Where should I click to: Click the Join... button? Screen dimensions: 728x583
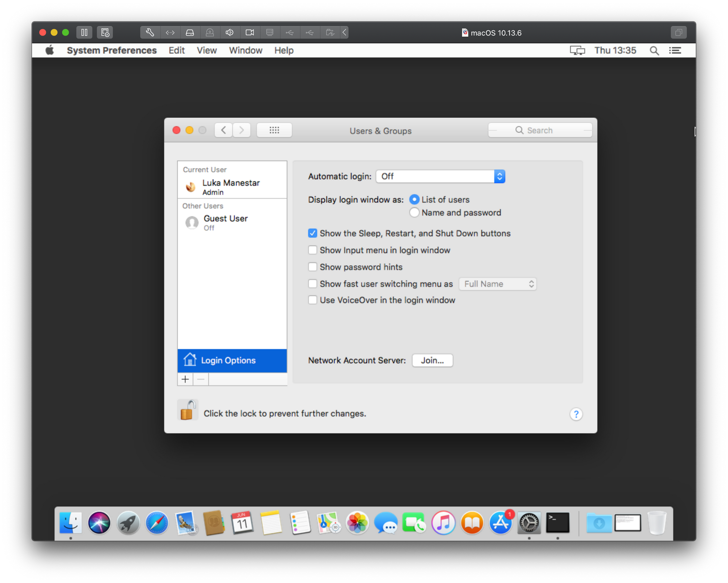pos(432,360)
